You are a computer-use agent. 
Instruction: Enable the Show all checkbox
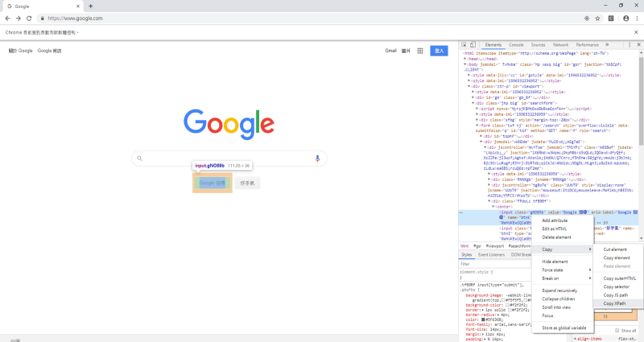[x=617, y=330]
